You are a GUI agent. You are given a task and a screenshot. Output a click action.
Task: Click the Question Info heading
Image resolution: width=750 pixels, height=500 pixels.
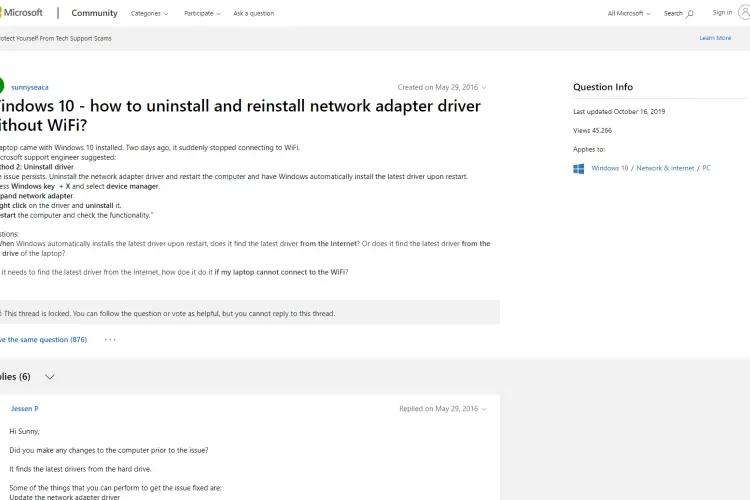603,87
